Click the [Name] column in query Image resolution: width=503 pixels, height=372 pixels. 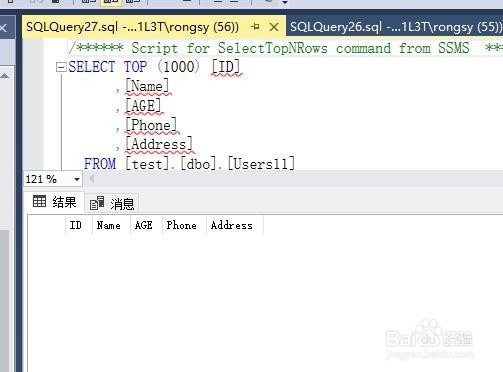147,86
